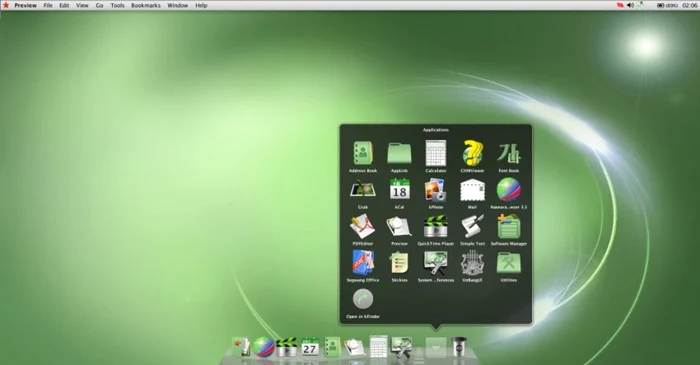Image resolution: width=700 pixels, height=365 pixels.
Task: Open the Bookmarks menu
Action: click(146, 5)
